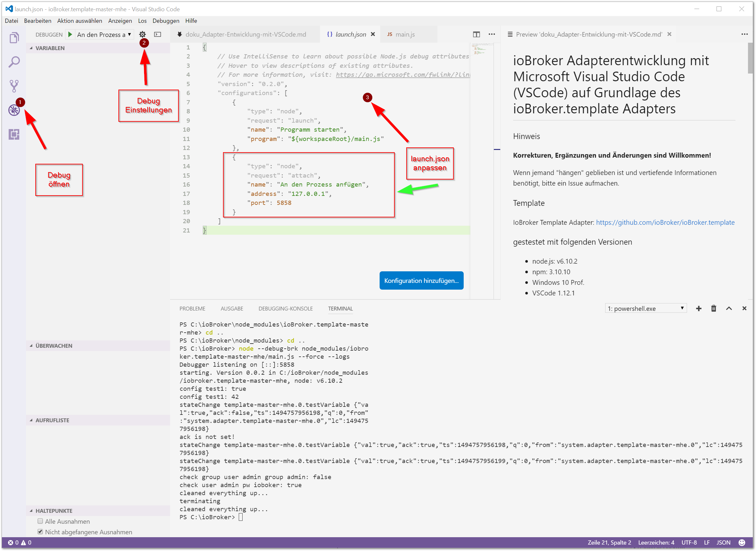This screenshot has height=551, width=756.
Task: Collapse the AUFRUFLISTE section
Action: 52,420
